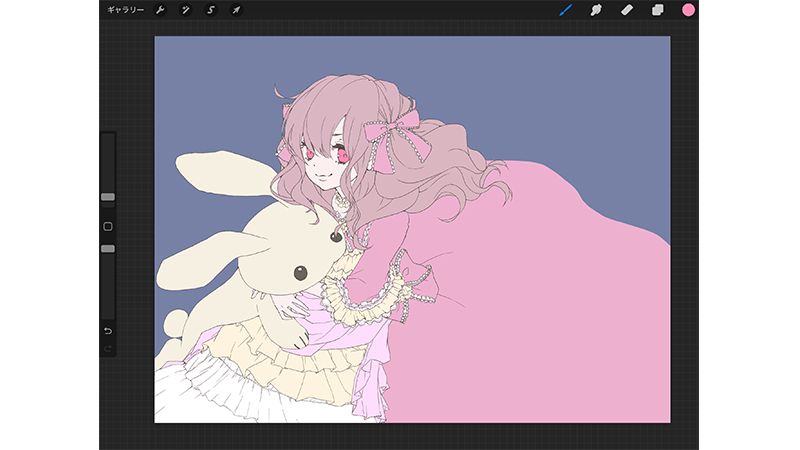
Task: Open the ギャラリー gallery view
Action: pos(125,10)
